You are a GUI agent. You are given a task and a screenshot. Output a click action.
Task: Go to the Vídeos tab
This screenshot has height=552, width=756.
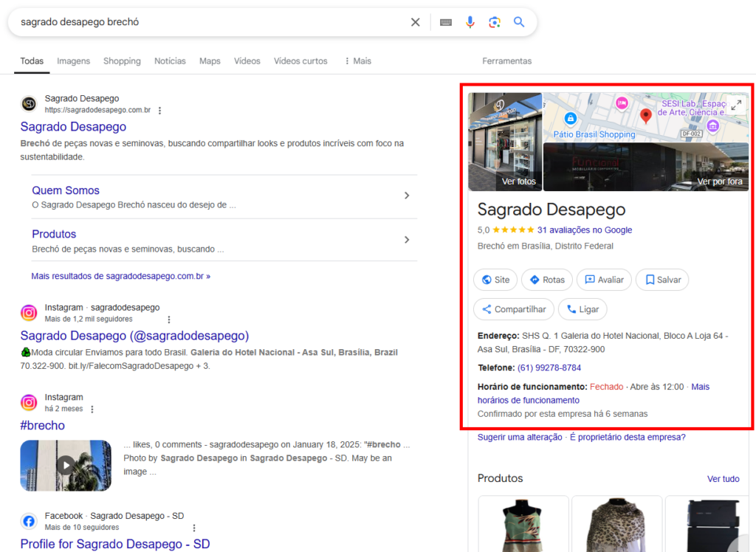tap(247, 61)
